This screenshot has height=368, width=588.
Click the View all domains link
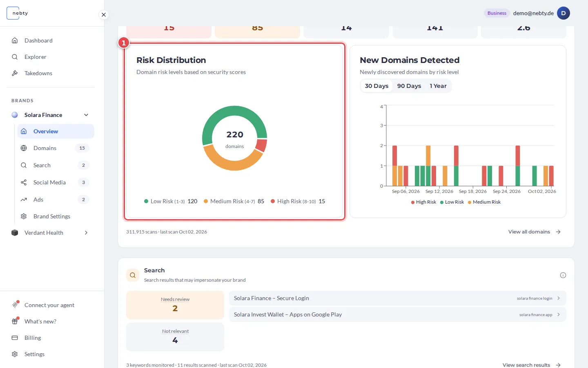pyautogui.click(x=535, y=232)
